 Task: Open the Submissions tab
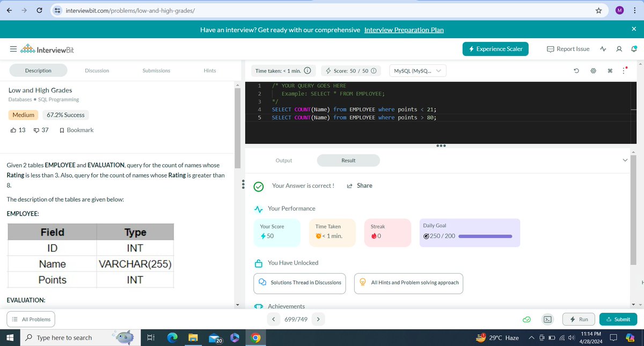tap(156, 70)
